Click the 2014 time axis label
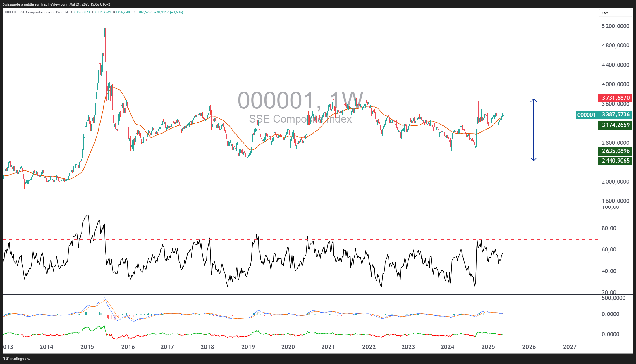 pyautogui.click(x=47, y=347)
